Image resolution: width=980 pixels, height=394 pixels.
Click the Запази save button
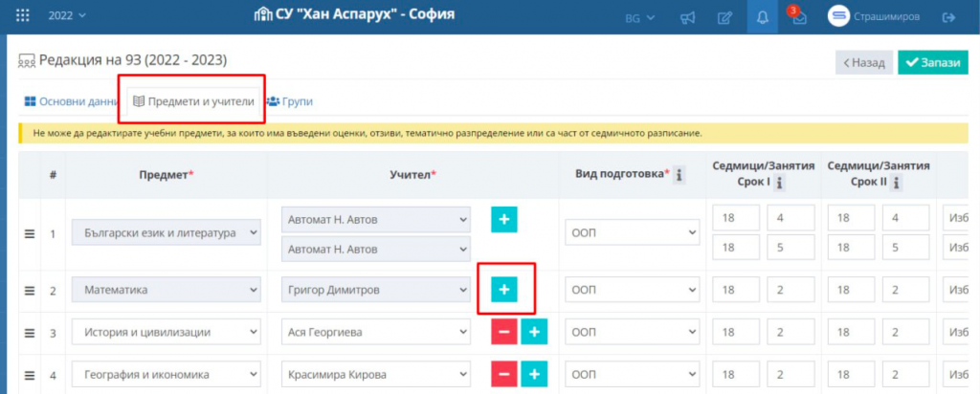click(x=932, y=62)
